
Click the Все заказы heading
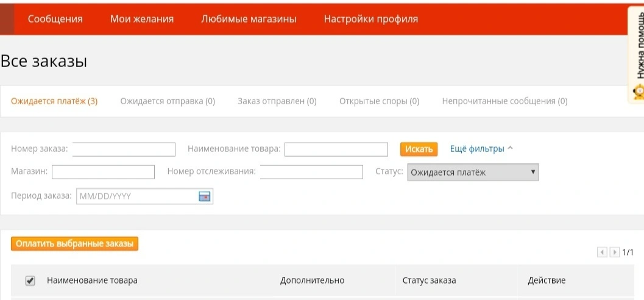(44, 62)
